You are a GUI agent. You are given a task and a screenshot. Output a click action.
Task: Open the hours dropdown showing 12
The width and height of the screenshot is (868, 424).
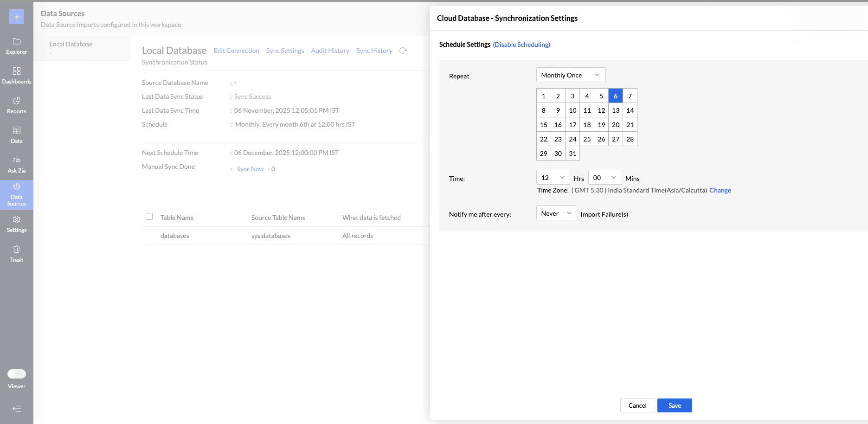tap(553, 178)
